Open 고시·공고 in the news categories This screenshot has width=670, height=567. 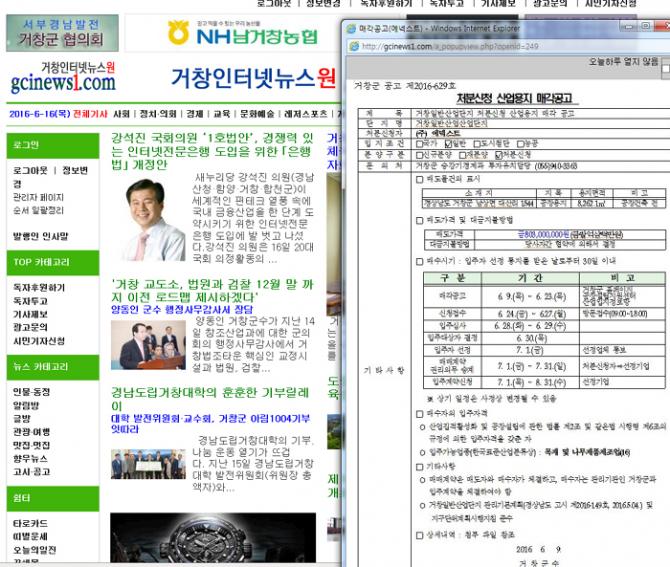(32, 471)
